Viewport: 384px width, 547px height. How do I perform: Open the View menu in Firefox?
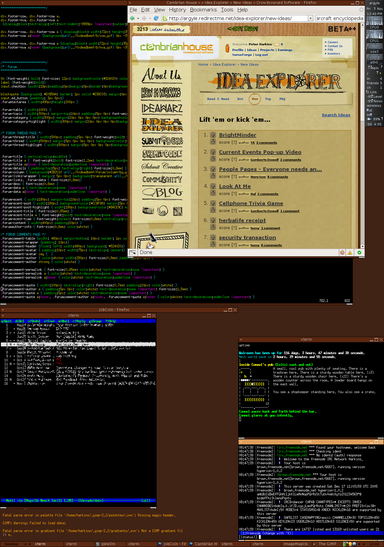[159, 10]
